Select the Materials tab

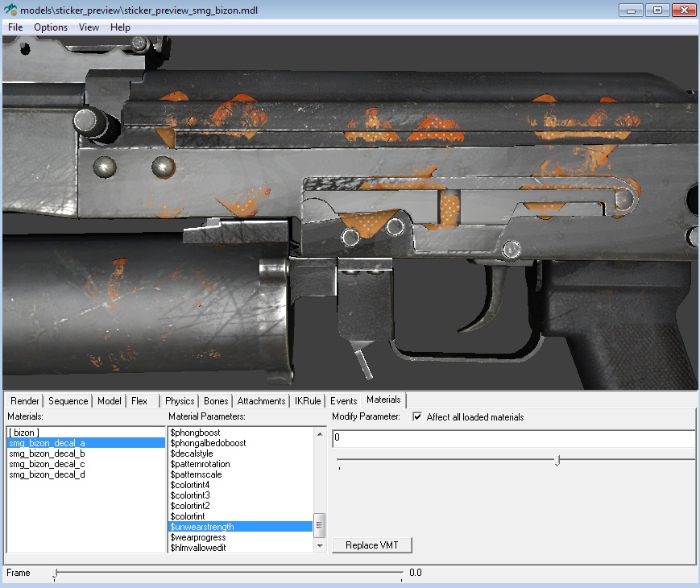pos(383,400)
